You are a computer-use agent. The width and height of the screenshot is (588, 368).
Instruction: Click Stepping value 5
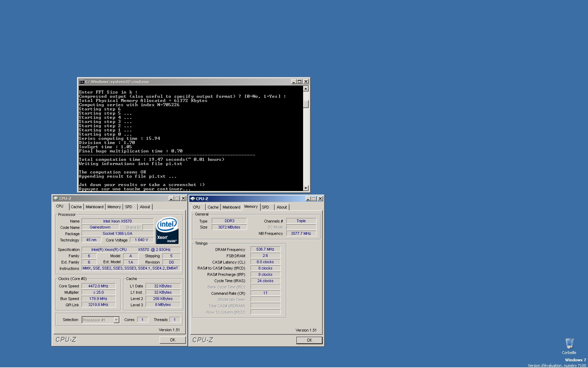pos(171,256)
